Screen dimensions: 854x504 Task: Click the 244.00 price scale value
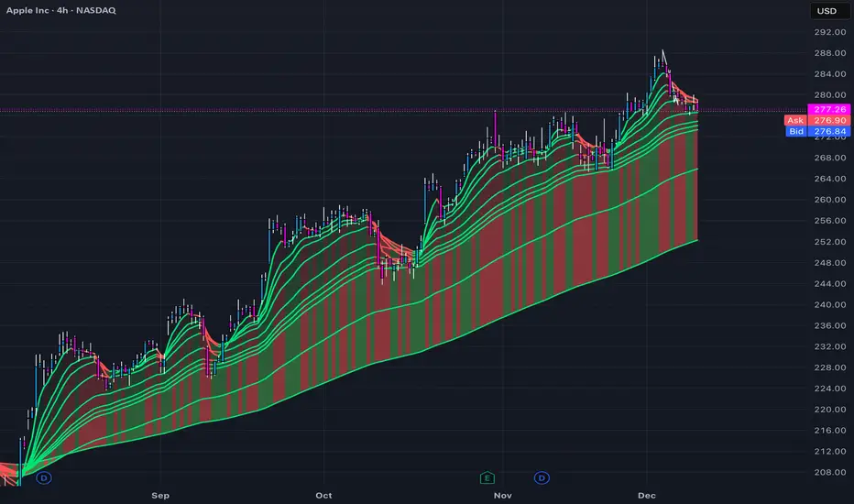(x=830, y=284)
